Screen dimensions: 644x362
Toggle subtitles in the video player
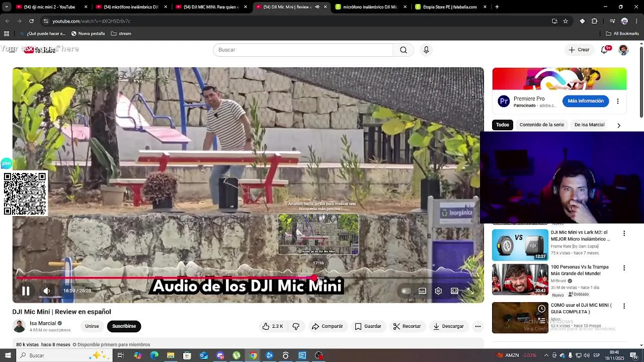[x=422, y=291]
